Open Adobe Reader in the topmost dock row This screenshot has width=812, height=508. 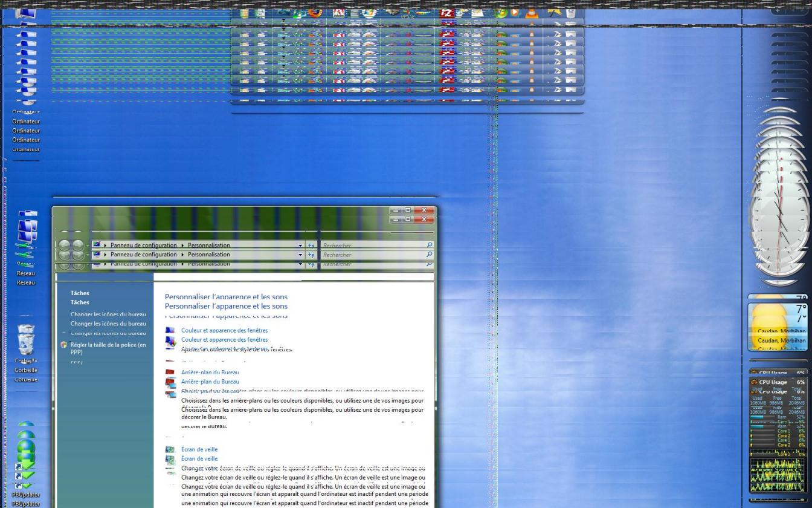[339, 12]
